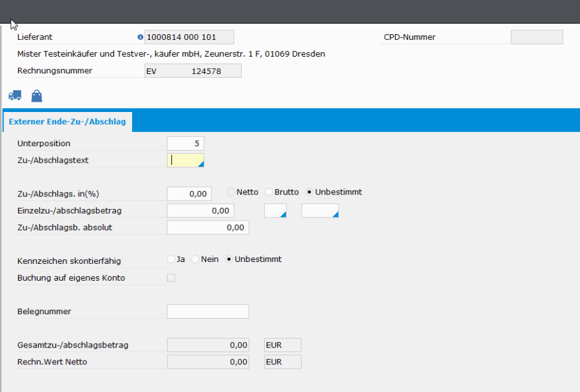Screen dimensions: 580x392
Task: Click the 'Einzelzu-/abschlagsbetrag' label
Action: click(x=70, y=210)
